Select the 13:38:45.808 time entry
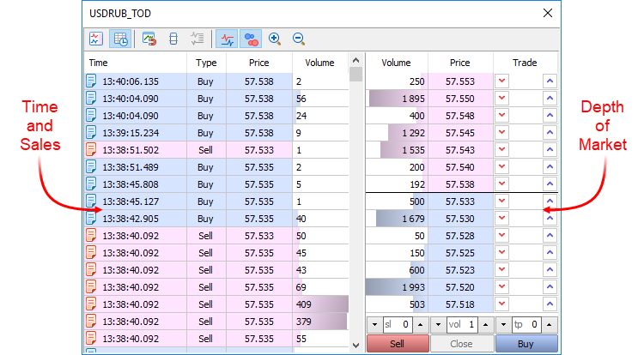Screen dimensions: 644x355 click(131, 184)
